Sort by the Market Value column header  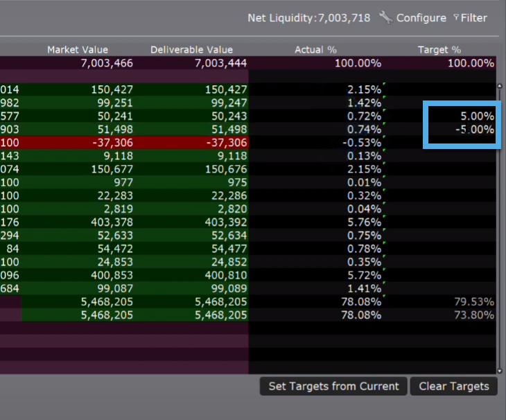click(77, 50)
